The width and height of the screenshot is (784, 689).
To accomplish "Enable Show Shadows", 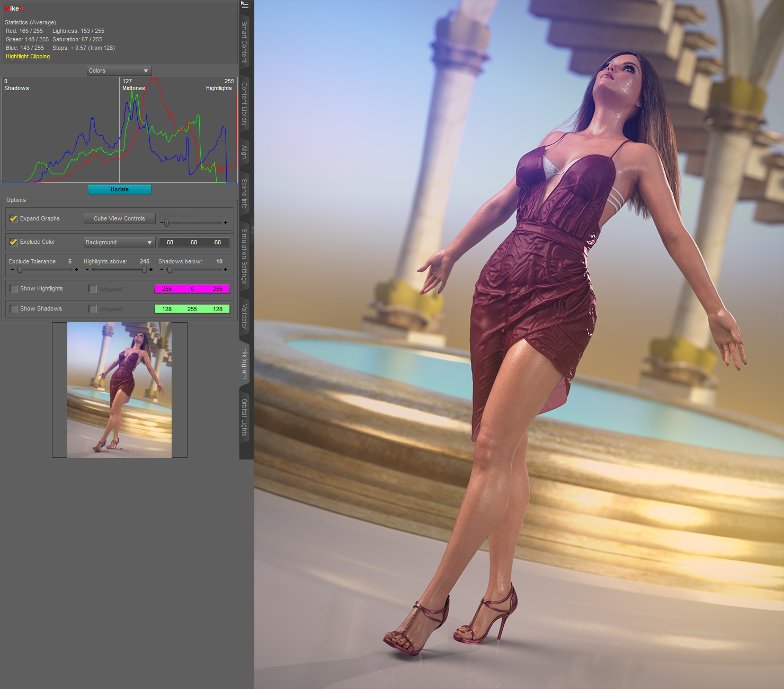I will tap(13, 308).
